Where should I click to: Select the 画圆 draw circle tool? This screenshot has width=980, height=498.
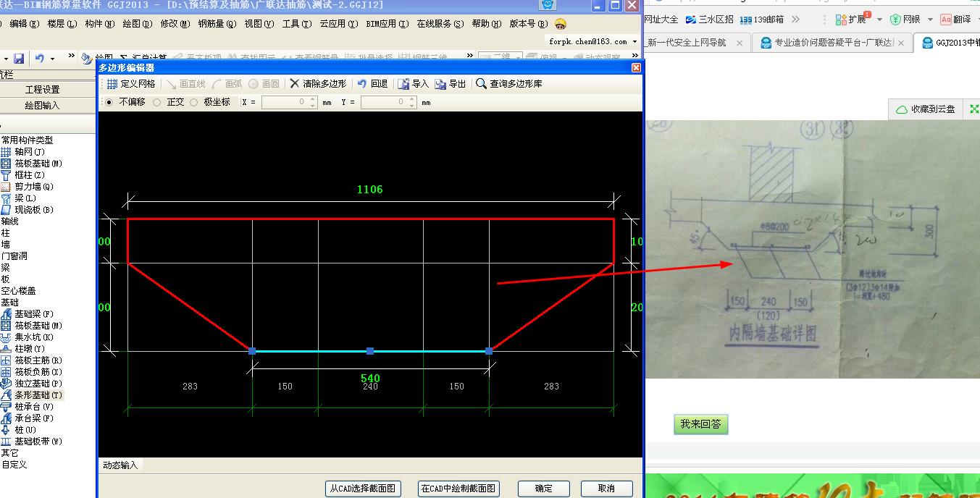264,84
